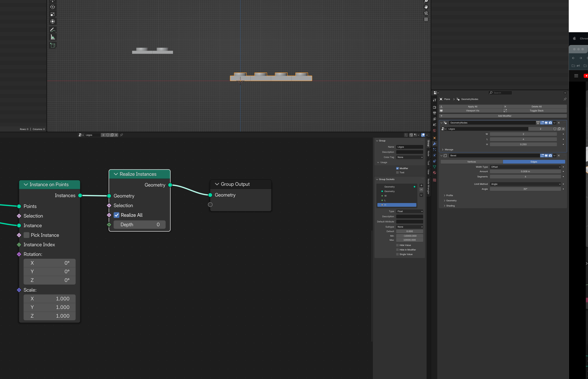Open the Modifiers wrench tab icon
This screenshot has width=588, height=379.
coord(434,144)
